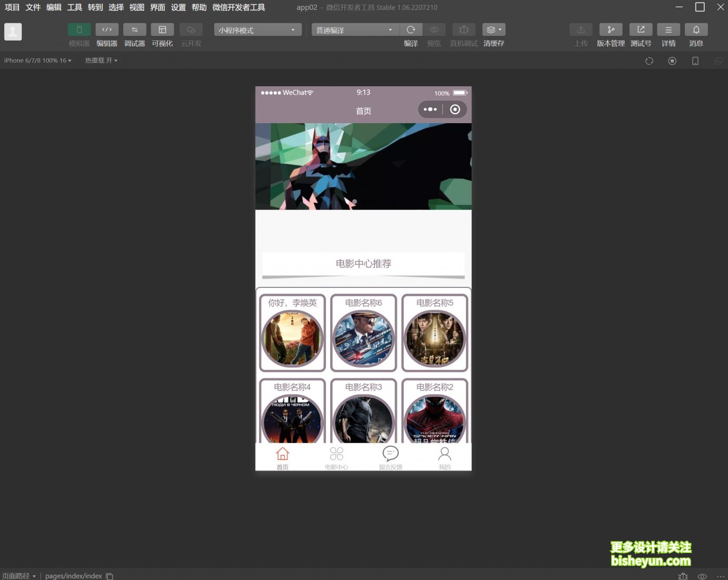Click the Test Account (测试号) icon
The image size is (728, 580).
[x=641, y=30]
